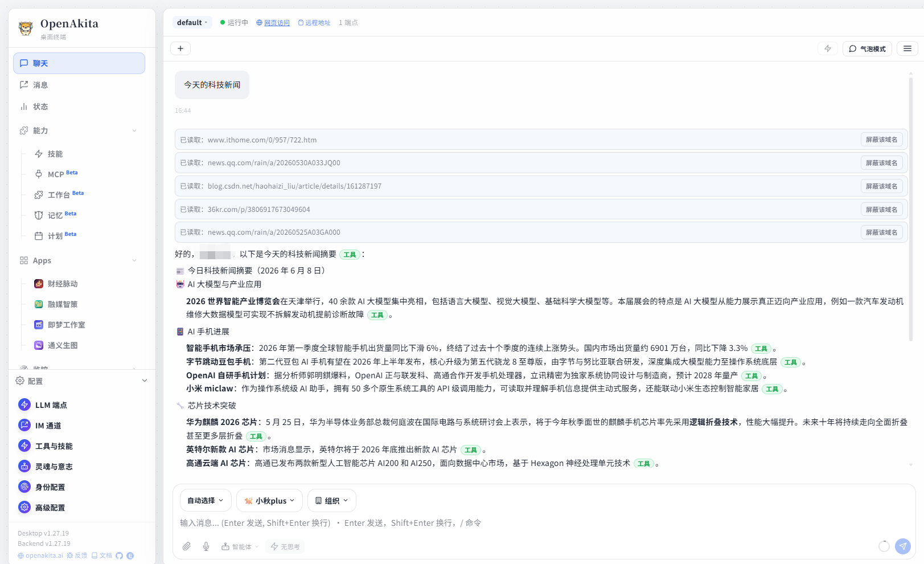The width and height of the screenshot is (924, 564).
Task: Open the 反馈 feedback link
Action: 77,555
